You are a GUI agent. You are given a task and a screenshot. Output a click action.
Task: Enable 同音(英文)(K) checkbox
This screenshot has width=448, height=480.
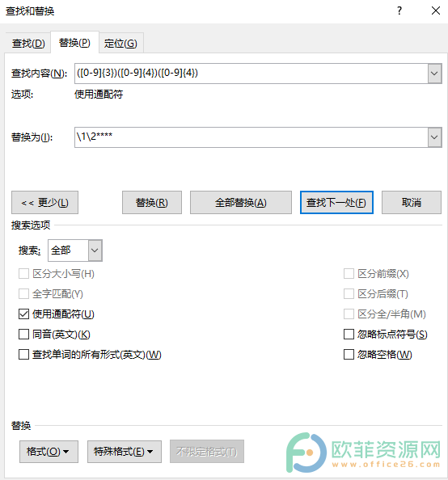click(24, 335)
